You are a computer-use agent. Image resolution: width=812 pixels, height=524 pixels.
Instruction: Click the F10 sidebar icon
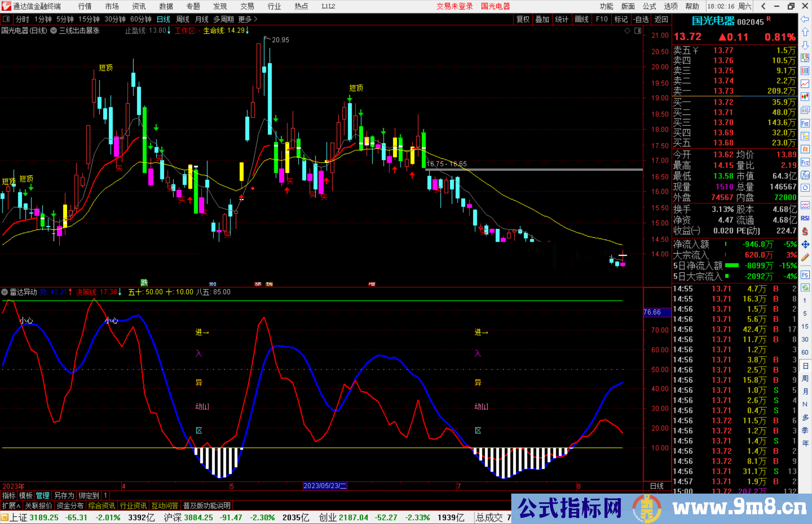coord(805,123)
